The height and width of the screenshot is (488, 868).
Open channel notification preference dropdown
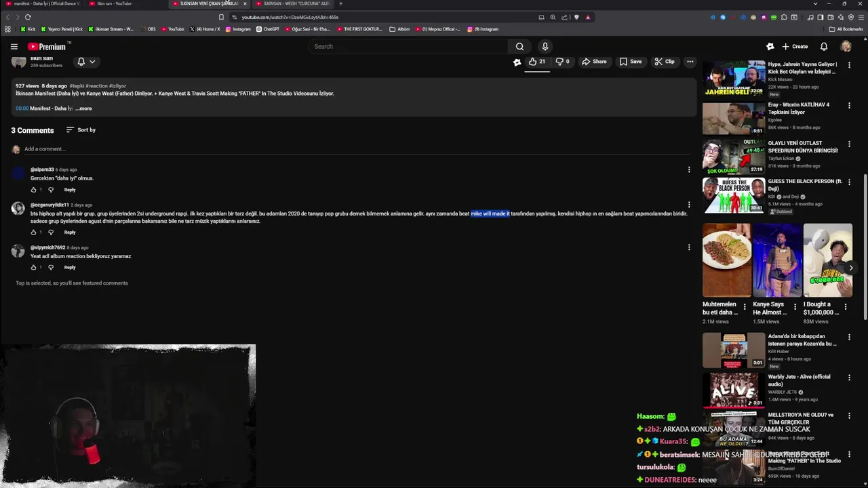click(x=85, y=62)
